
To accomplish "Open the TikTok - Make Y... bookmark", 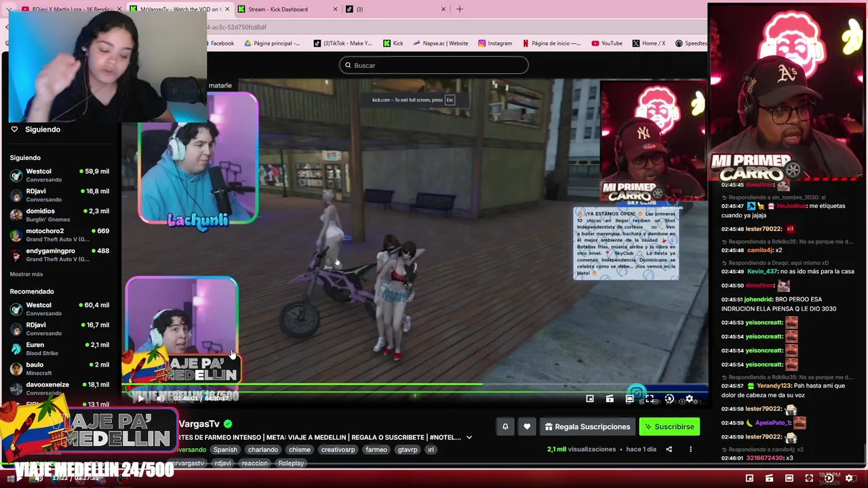I will coord(342,43).
